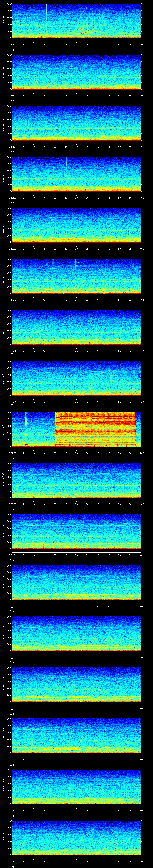Image resolution: width=153 pixels, height=868 pixels.
Task: Click the 12:18:00 start time label
Action: tap(12, 249)
